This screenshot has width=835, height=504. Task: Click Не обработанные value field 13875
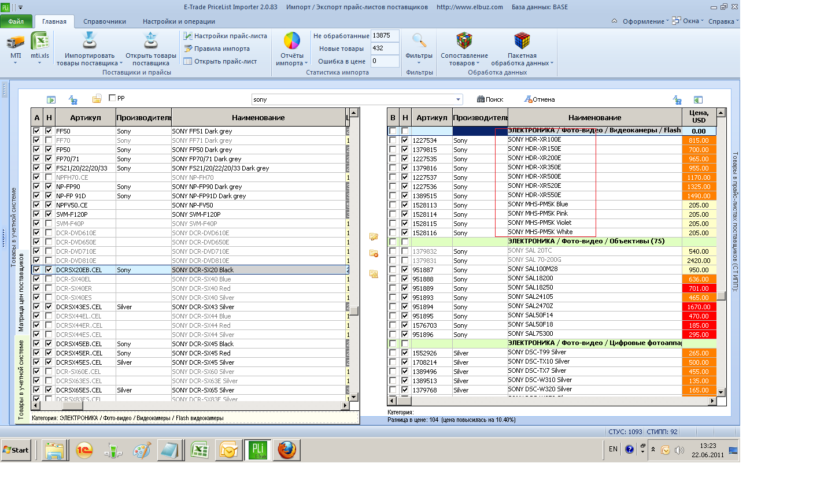pyautogui.click(x=385, y=36)
